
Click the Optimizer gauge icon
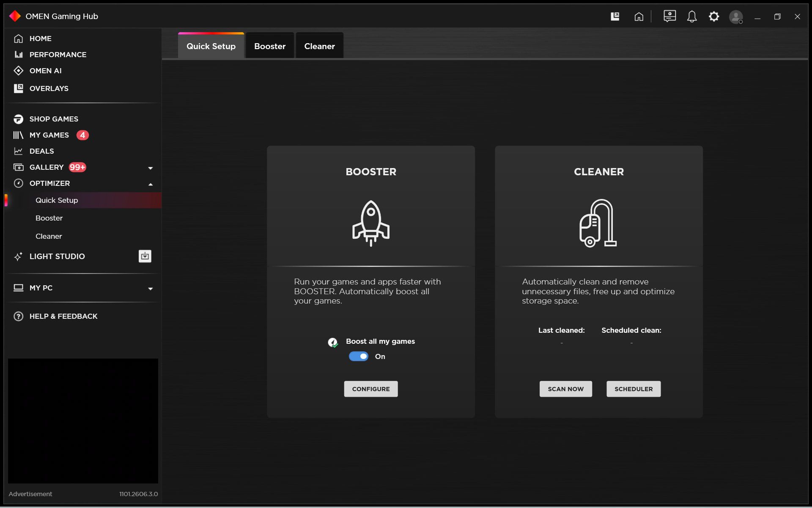(18, 183)
